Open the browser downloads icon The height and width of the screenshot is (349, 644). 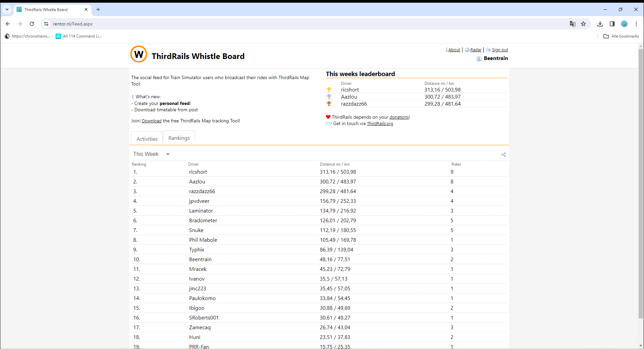600,24
